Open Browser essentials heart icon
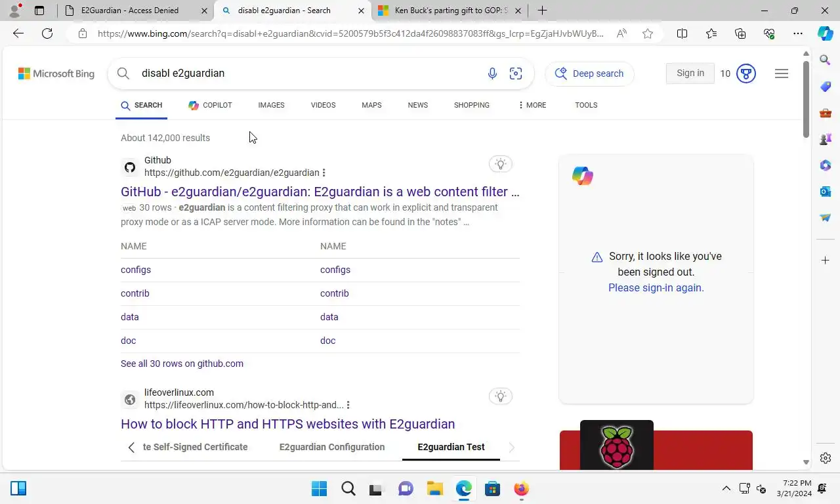The height and width of the screenshot is (504, 840). (769, 33)
